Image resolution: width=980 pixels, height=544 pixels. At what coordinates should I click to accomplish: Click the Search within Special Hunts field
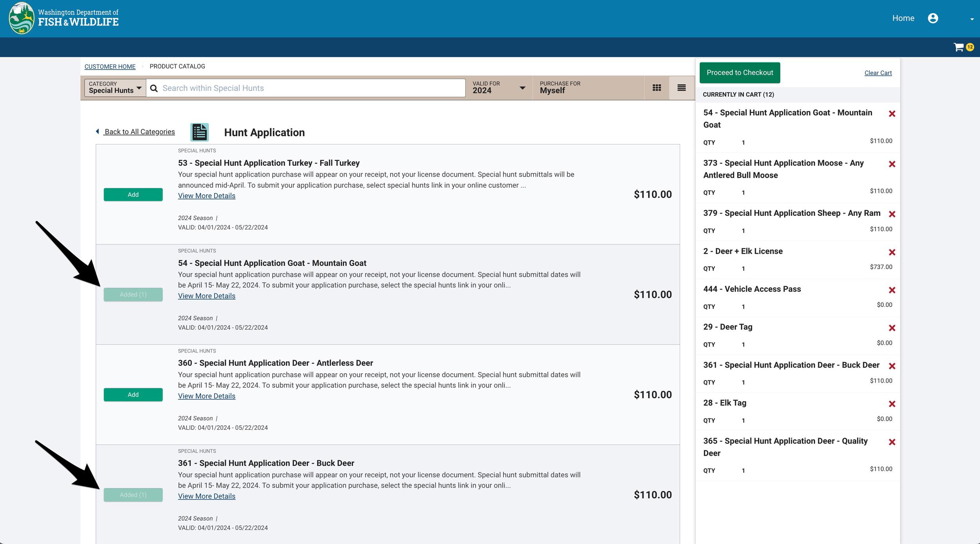[310, 88]
